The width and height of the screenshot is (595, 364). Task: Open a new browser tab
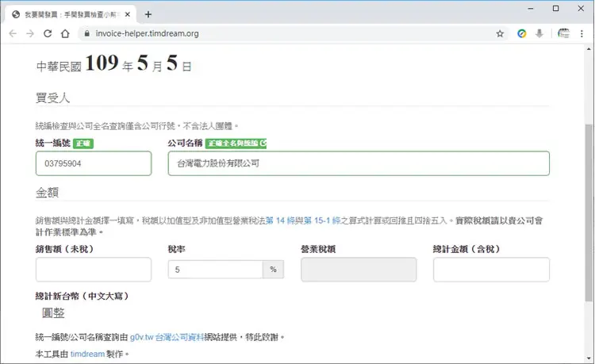pyautogui.click(x=148, y=14)
